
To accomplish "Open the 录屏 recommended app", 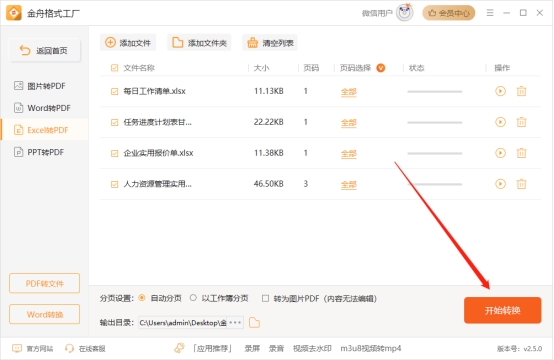I will pos(252,349).
